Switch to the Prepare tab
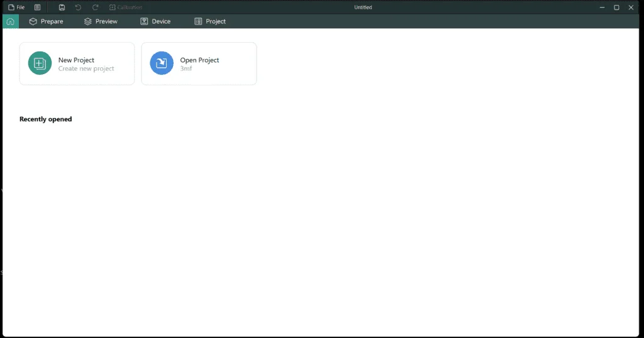 pos(46,21)
